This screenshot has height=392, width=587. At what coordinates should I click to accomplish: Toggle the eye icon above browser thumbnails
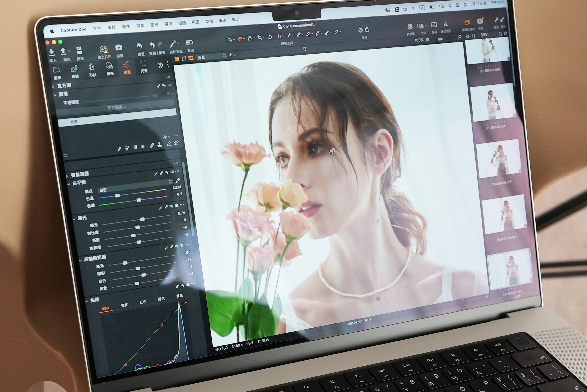468,36
